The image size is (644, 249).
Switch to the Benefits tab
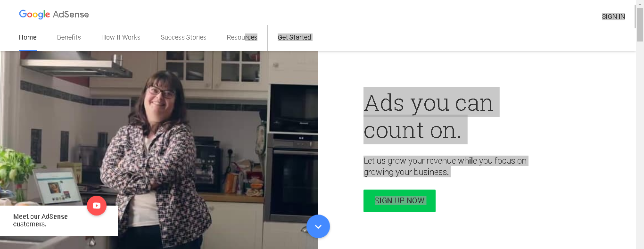[69, 37]
